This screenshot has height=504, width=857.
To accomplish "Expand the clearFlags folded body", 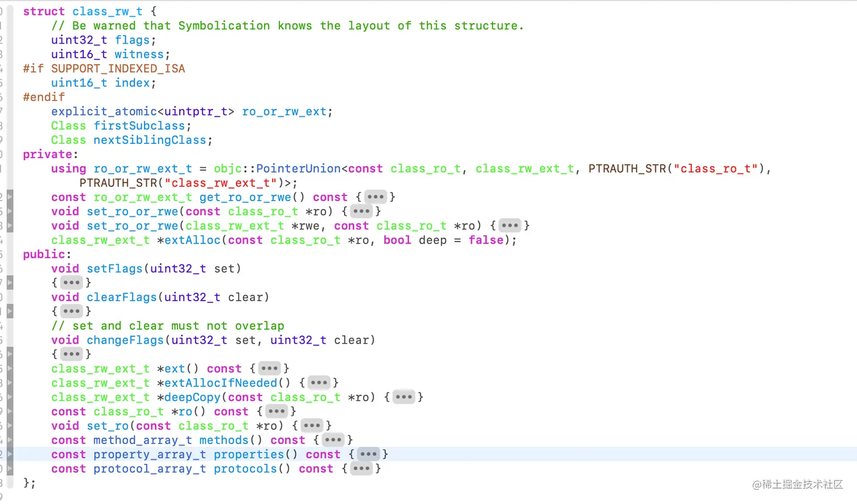I will 71,311.
